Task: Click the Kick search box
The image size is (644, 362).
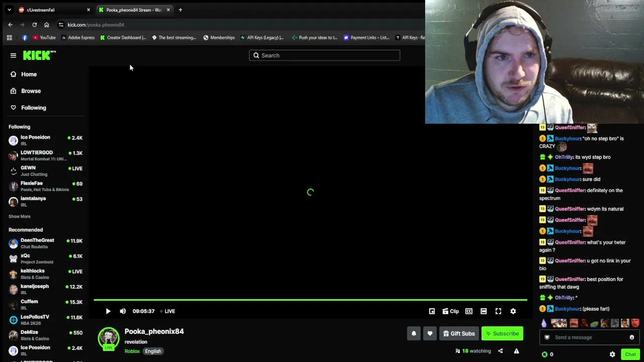Action: click(x=325, y=55)
